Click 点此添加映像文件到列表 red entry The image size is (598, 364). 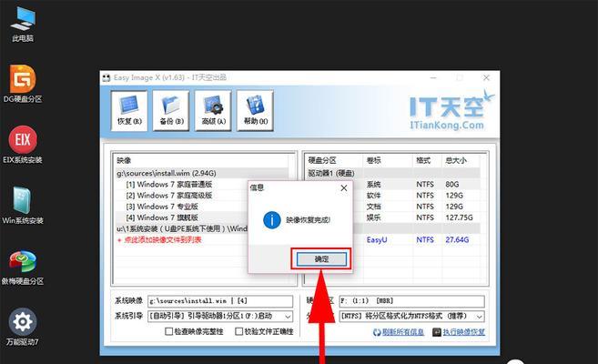pos(158,240)
